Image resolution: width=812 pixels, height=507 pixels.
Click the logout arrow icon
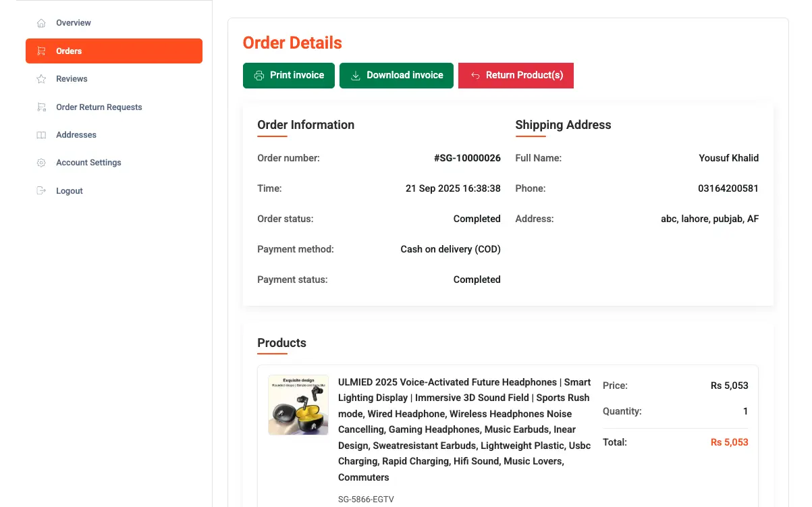pos(41,191)
